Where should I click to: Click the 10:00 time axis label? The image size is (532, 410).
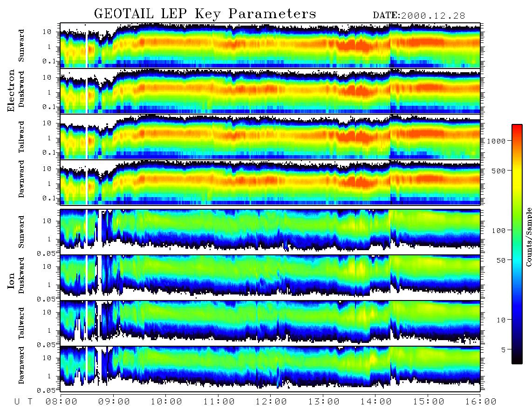[x=166, y=402]
